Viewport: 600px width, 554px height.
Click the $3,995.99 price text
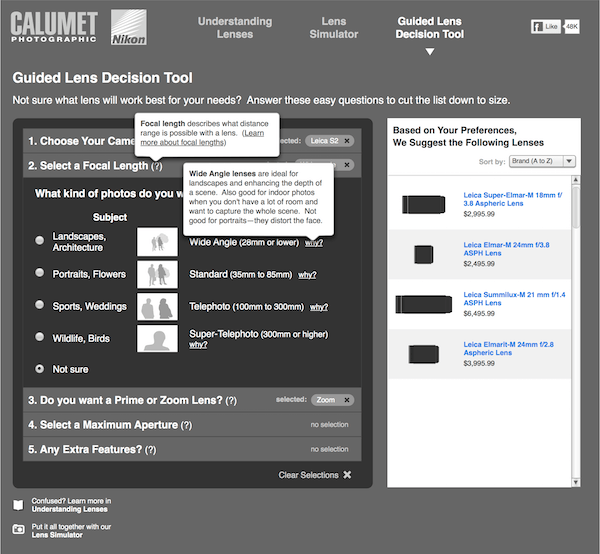[x=479, y=363]
